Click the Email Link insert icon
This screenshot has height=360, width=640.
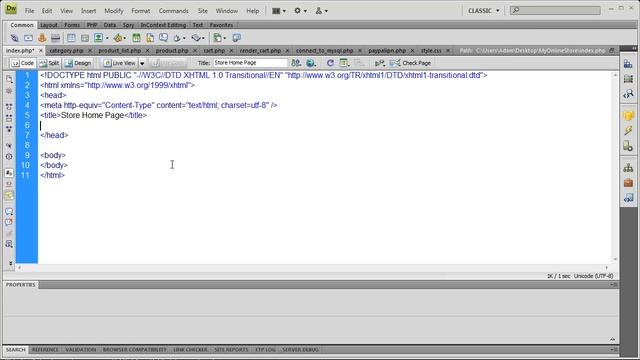[x=28, y=38]
